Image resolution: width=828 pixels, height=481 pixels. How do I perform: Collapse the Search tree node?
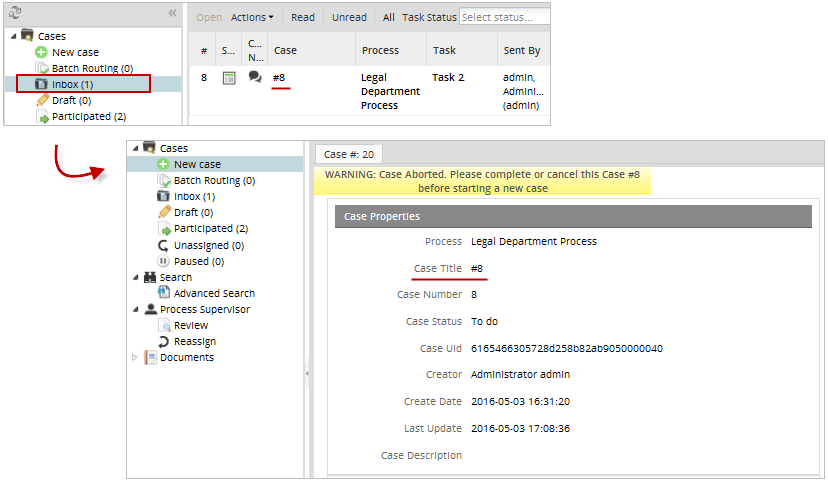135,277
